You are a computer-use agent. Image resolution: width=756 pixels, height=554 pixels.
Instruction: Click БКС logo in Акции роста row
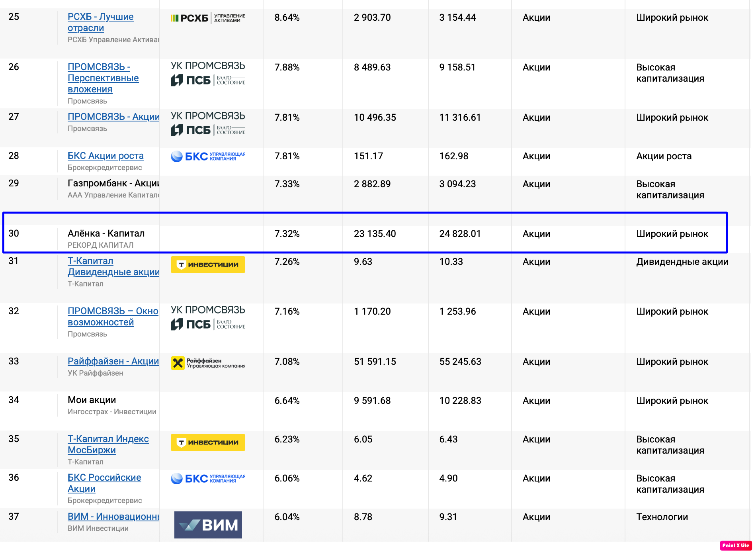208,156
